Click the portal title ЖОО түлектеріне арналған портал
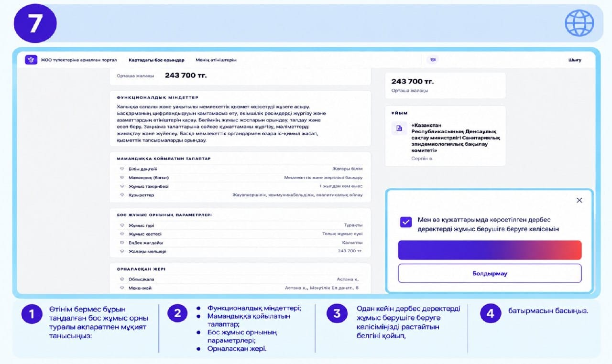This screenshot has width=612, height=364. (x=79, y=60)
